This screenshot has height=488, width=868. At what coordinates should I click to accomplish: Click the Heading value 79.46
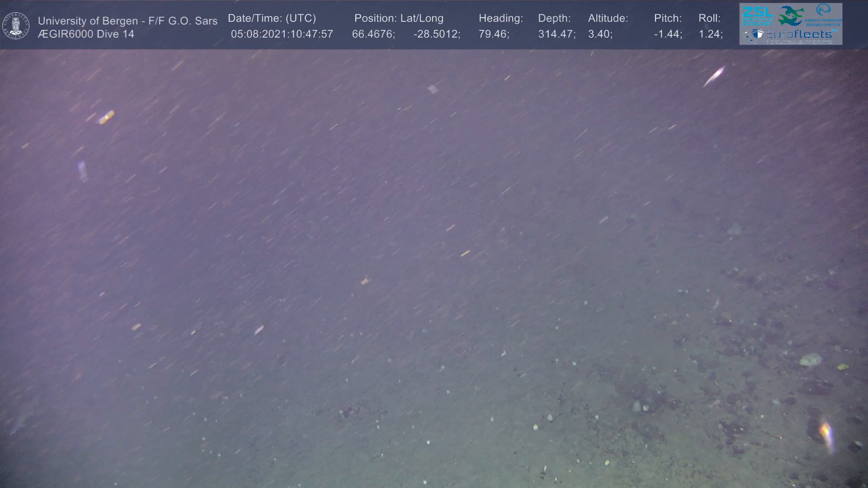click(492, 34)
